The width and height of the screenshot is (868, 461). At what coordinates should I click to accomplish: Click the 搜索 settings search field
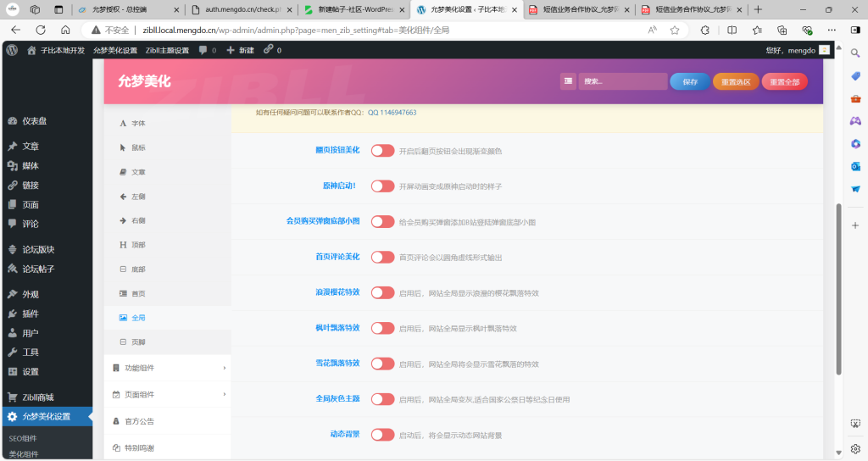click(x=623, y=82)
